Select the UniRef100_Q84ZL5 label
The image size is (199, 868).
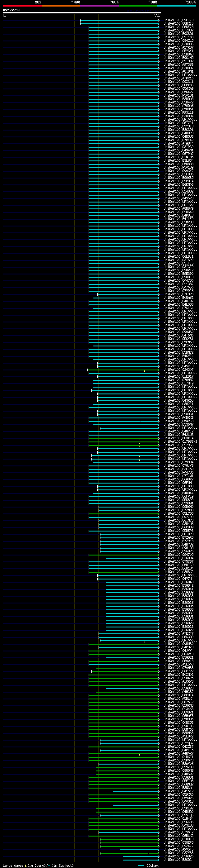[x=178, y=41]
